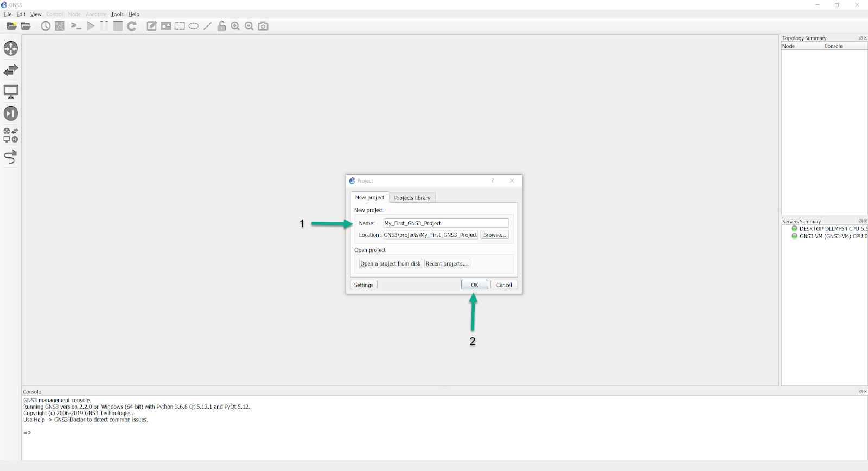This screenshot has width=868, height=471.
Task: Stop all nodes with stop icon
Action: pos(118,26)
